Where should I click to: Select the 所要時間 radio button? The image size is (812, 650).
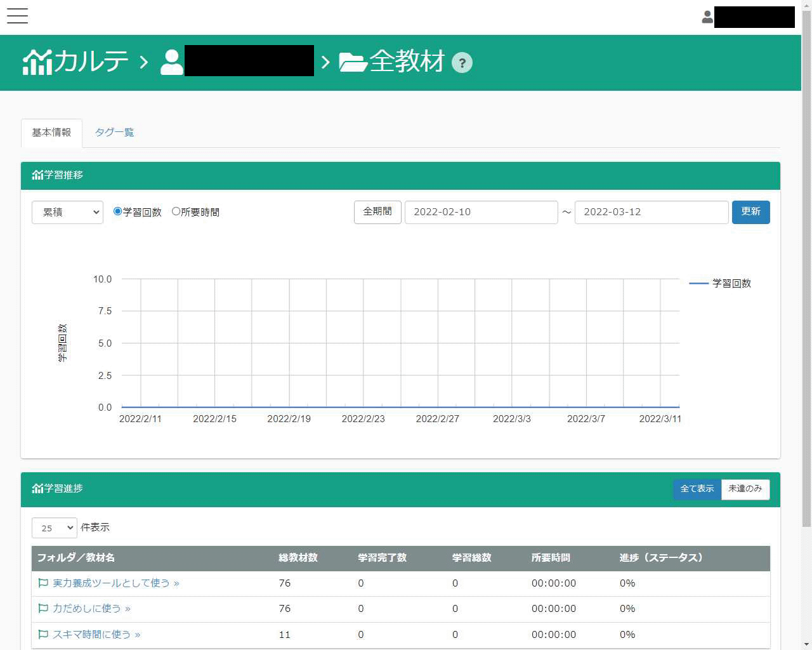(176, 211)
